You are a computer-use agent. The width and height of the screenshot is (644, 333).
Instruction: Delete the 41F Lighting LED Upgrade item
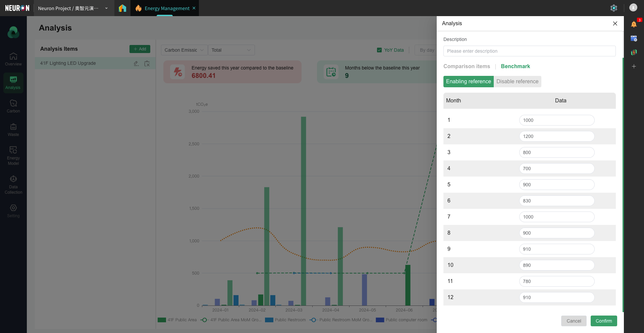click(147, 63)
